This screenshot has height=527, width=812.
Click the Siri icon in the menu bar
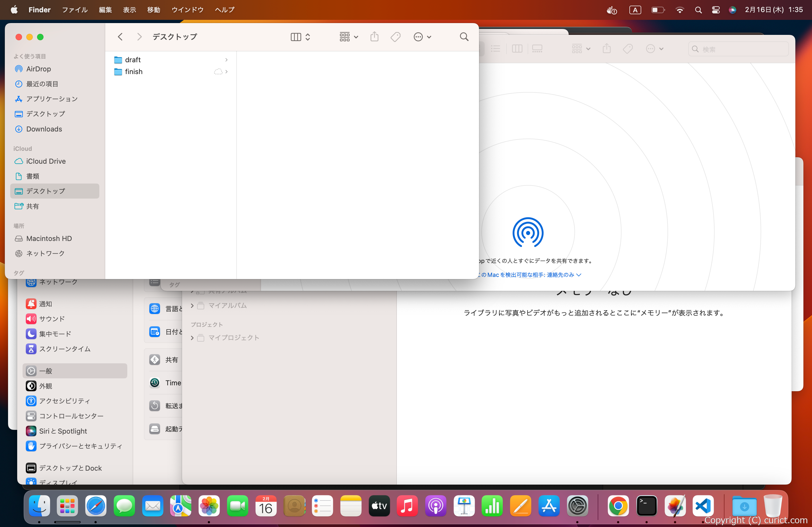click(x=732, y=10)
